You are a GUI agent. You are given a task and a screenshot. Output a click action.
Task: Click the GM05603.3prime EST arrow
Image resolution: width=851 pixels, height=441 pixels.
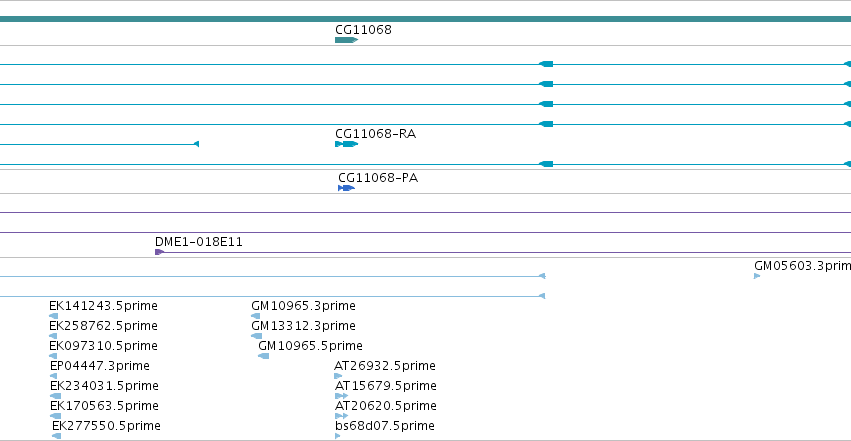(757, 277)
